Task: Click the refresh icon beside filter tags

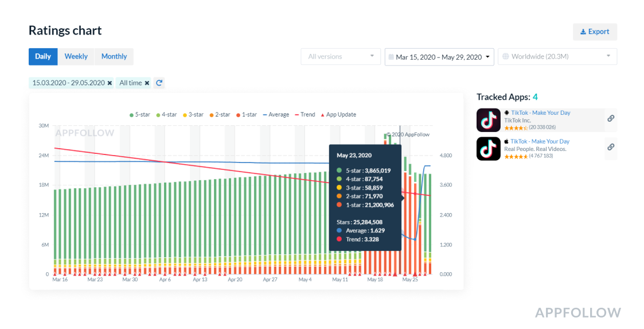Action: coord(159,83)
